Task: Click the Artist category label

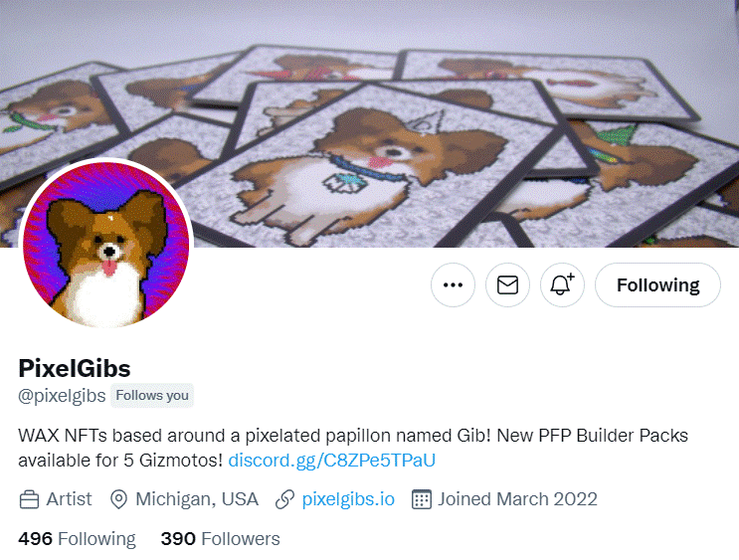Action: (69, 499)
